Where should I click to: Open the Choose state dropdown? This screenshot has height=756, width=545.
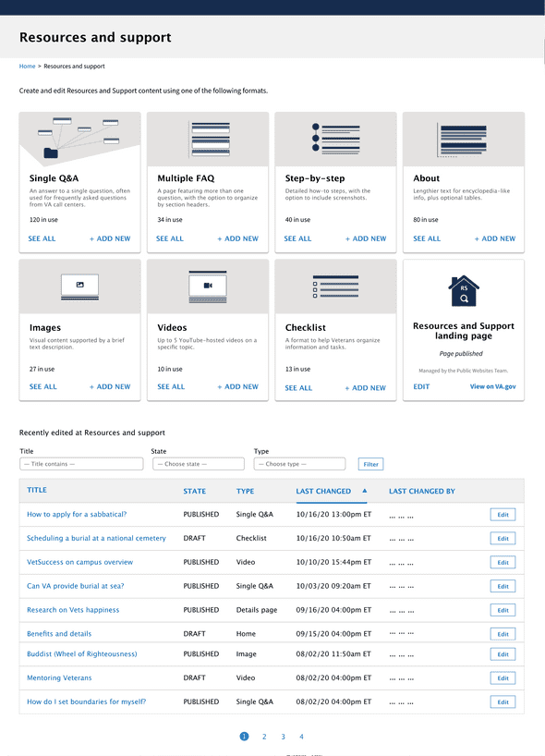199,464
